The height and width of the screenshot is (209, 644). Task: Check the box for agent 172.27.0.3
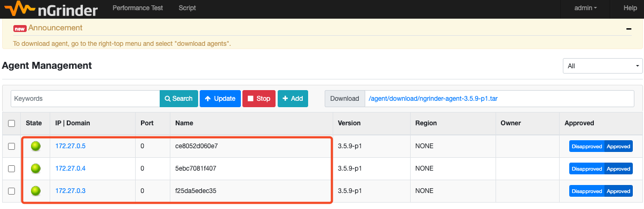point(12,190)
